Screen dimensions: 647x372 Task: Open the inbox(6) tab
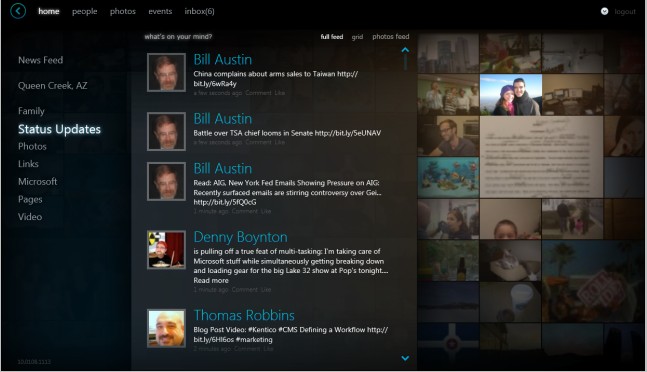[199, 11]
